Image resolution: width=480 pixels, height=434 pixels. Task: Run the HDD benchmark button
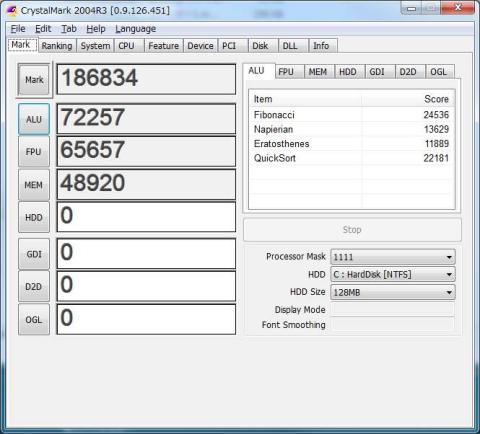point(34,217)
